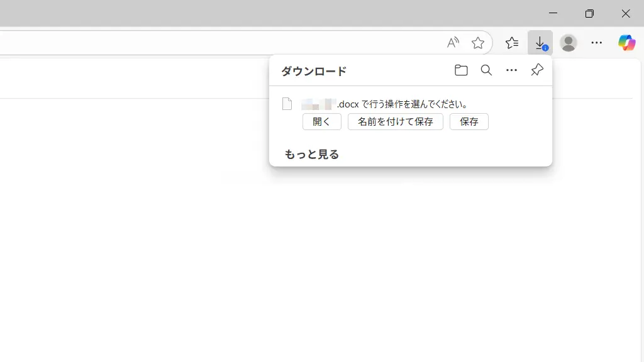Expand もっと見る in the Downloads panel
This screenshot has height=362, width=644.
point(311,153)
